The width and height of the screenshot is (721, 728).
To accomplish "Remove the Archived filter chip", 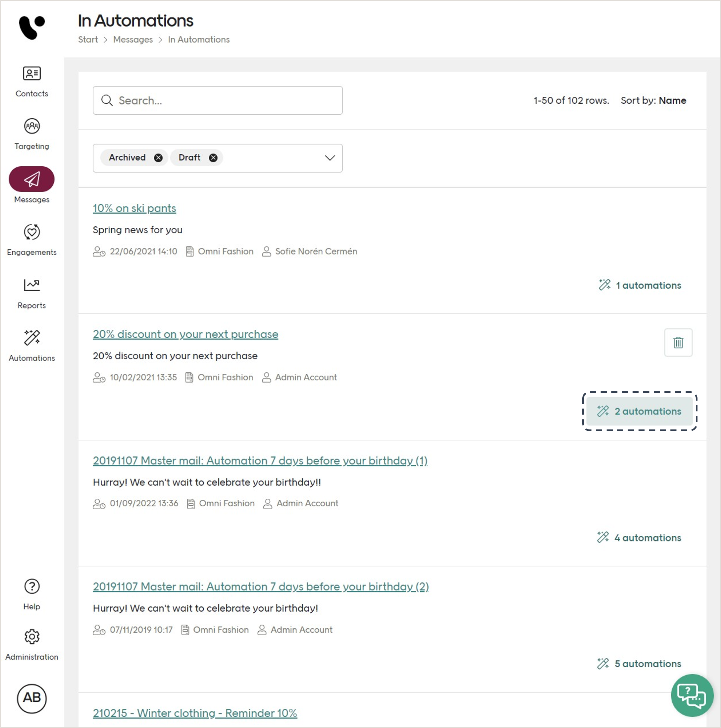I will pos(158,157).
